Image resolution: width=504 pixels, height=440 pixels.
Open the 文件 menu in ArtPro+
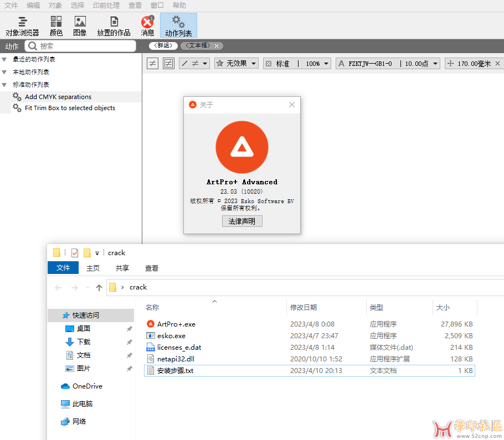coord(11,6)
